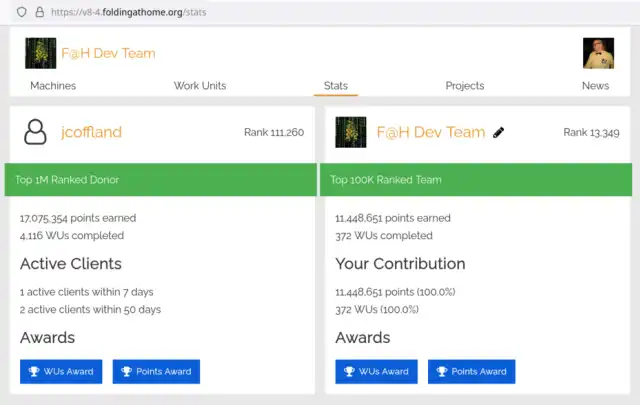This screenshot has height=405, width=640.
Task: Click the pencil edit icon beside team name
Action: (x=499, y=132)
